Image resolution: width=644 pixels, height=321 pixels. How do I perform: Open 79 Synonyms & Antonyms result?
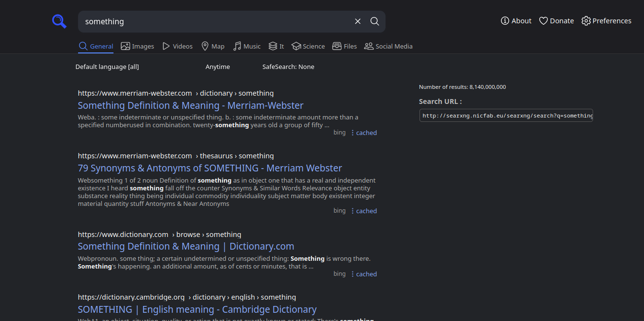210,168
